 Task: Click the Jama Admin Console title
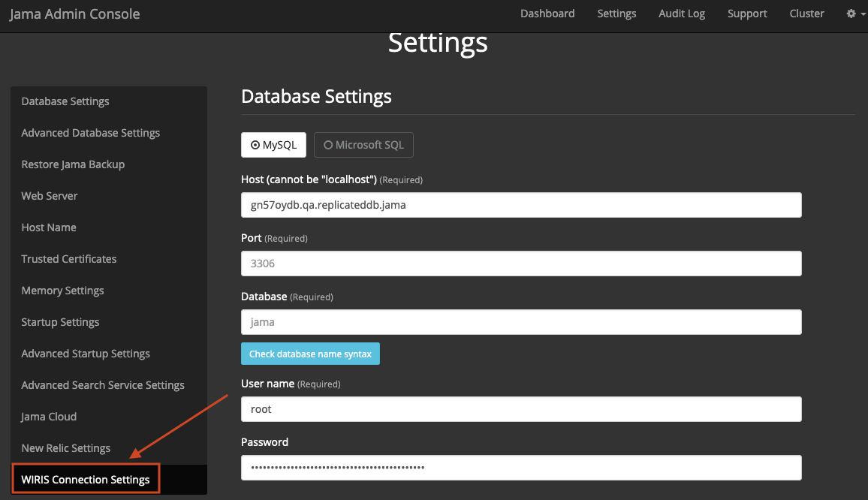tap(75, 14)
